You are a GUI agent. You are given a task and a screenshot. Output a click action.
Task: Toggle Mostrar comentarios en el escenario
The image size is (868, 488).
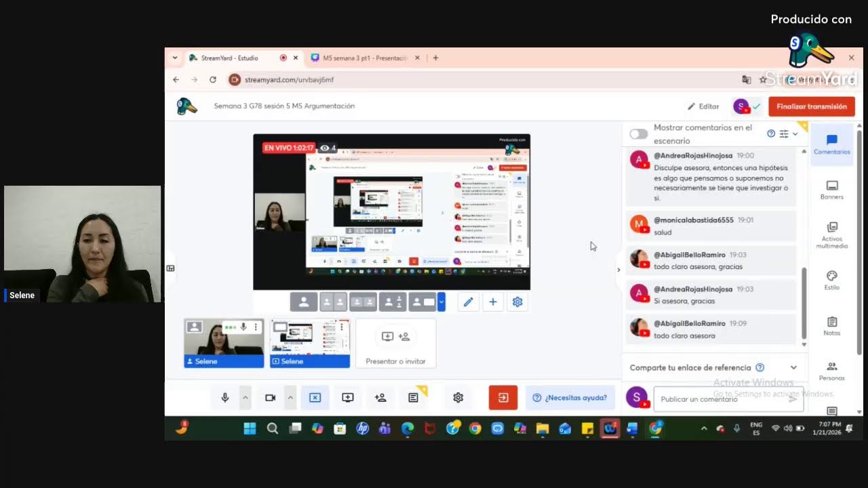pyautogui.click(x=638, y=134)
